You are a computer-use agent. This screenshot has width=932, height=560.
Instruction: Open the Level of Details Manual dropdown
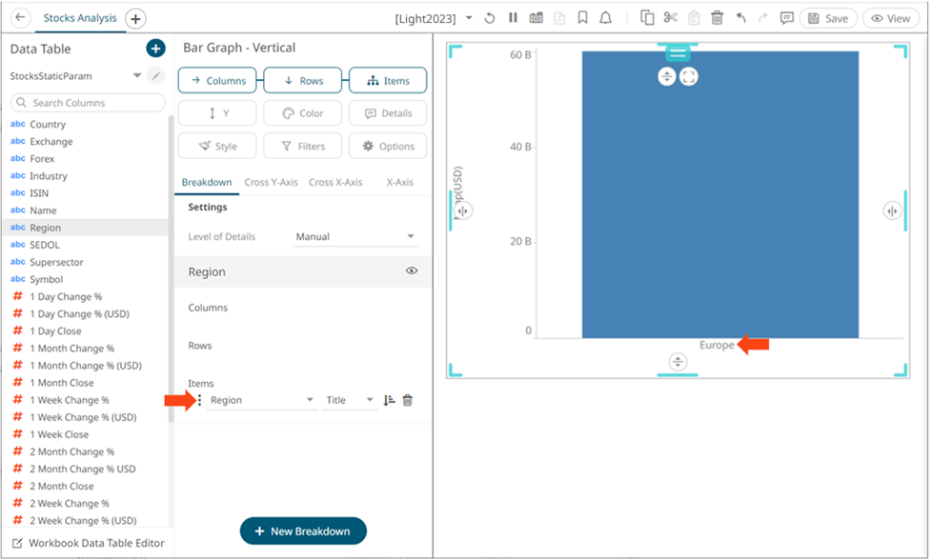[354, 236]
